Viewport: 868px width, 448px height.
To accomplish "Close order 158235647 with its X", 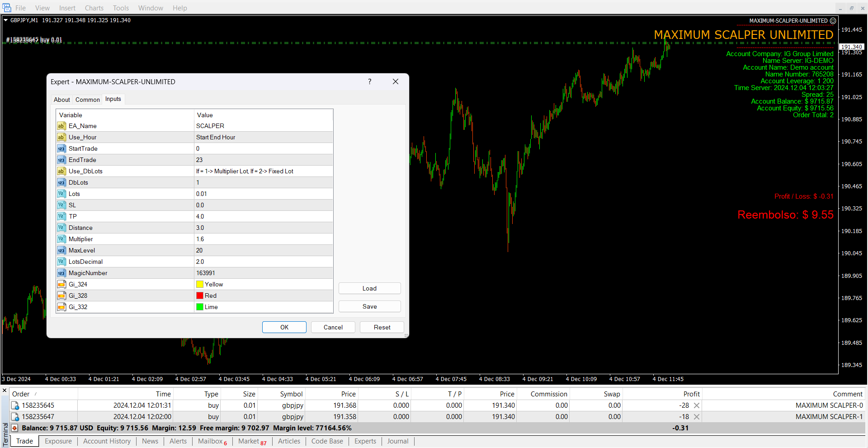I will pyautogui.click(x=697, y=417).
